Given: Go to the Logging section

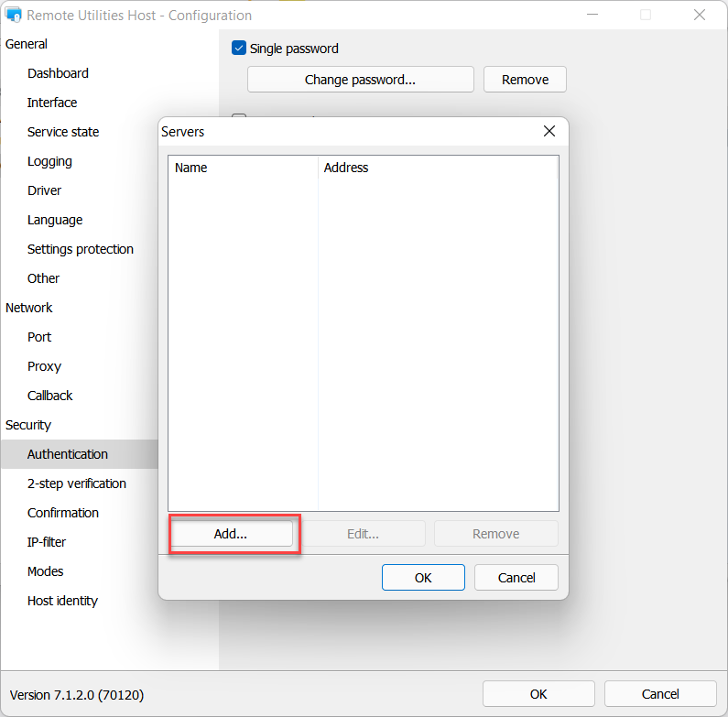Looking at the screenshot, I should point(49,161).
